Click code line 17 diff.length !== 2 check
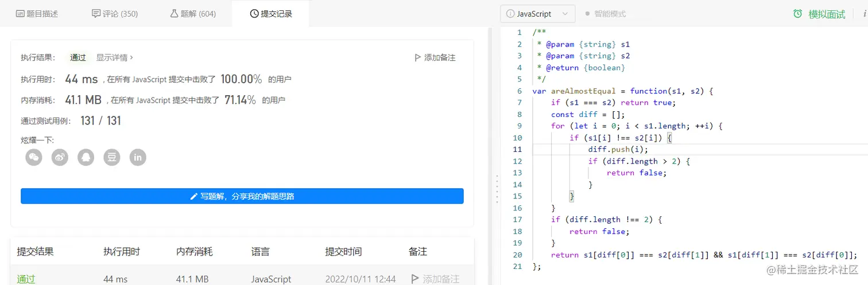Viewport: 868px width, 285px height. (x=607, y=219)
